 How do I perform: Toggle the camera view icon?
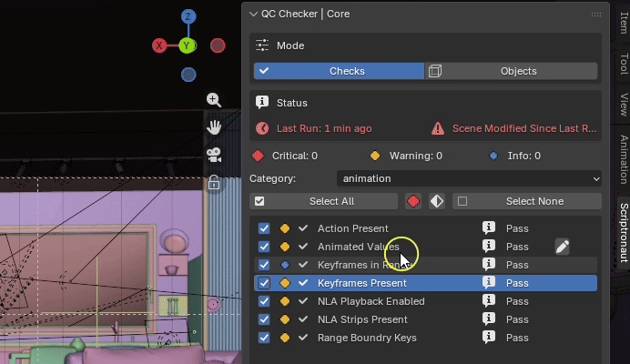click(214, 155)
